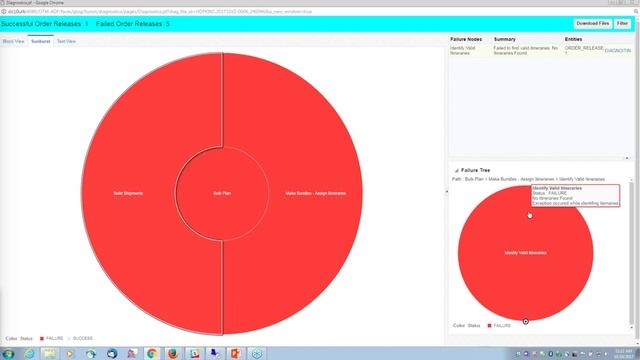Screen dimensions: 640x360
Task: Click the taskbar clock
Action: point(623,354)
